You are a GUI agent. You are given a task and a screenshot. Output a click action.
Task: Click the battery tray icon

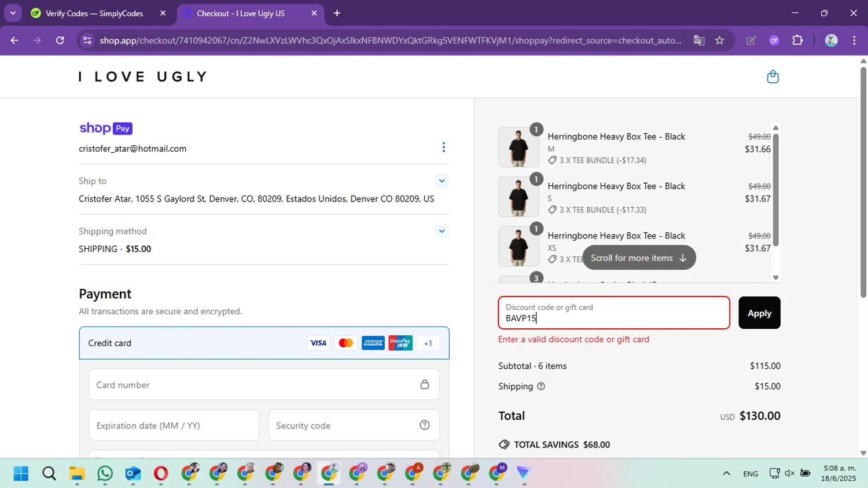805,473
